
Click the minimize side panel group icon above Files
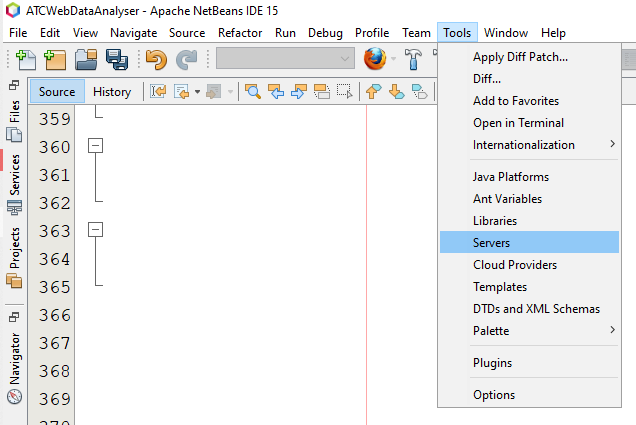point(14,85)
